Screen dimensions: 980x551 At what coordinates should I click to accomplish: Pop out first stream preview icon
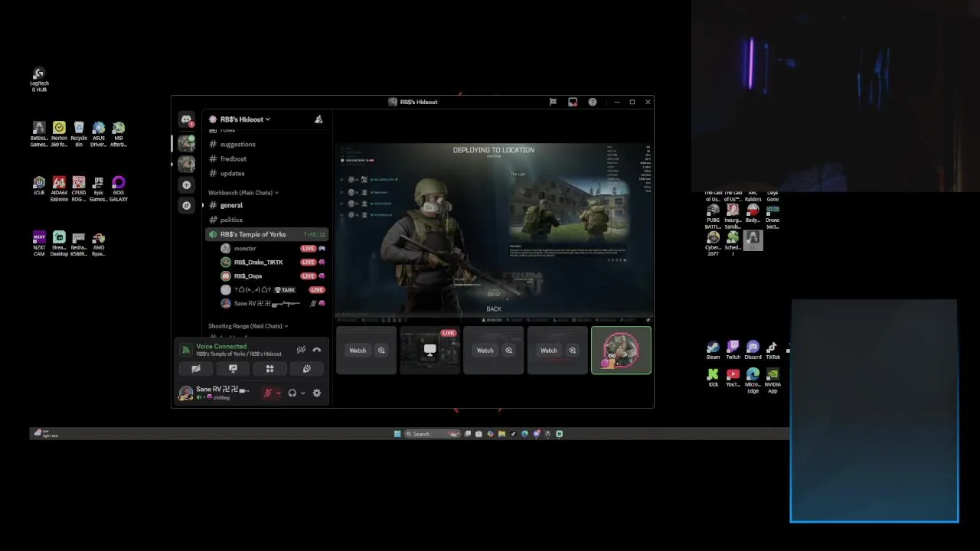pyautogui.click(x=381, y=350)
